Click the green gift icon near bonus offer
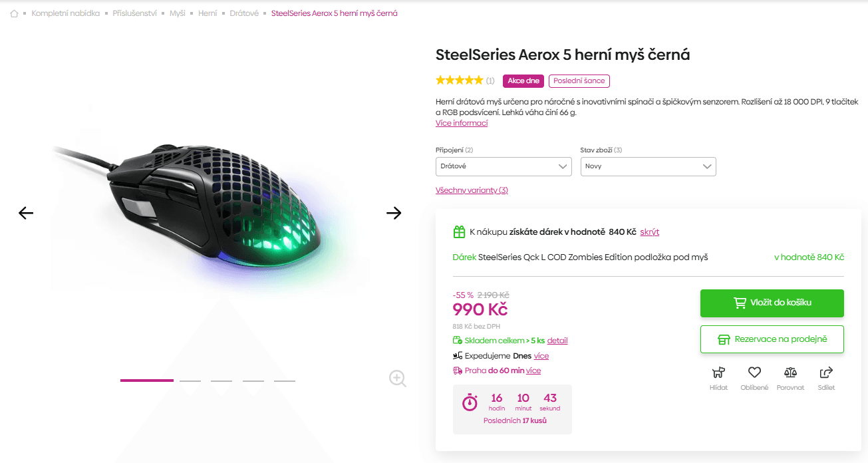Viewport: 868px width, 463px height. pyautogui.click(x=458, y=231)
